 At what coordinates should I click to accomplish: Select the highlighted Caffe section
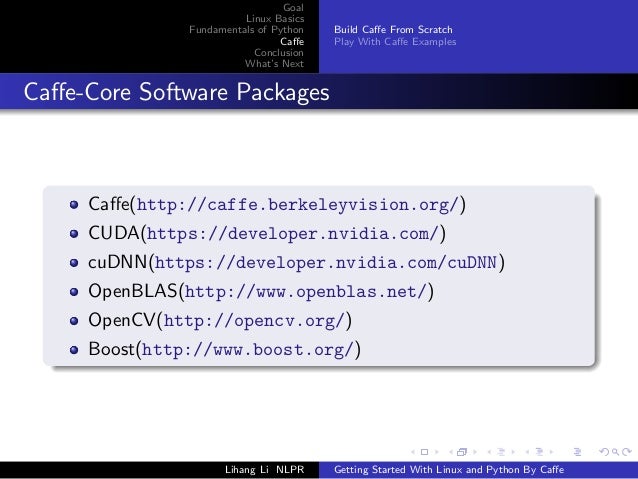click(x=292, y=41)
